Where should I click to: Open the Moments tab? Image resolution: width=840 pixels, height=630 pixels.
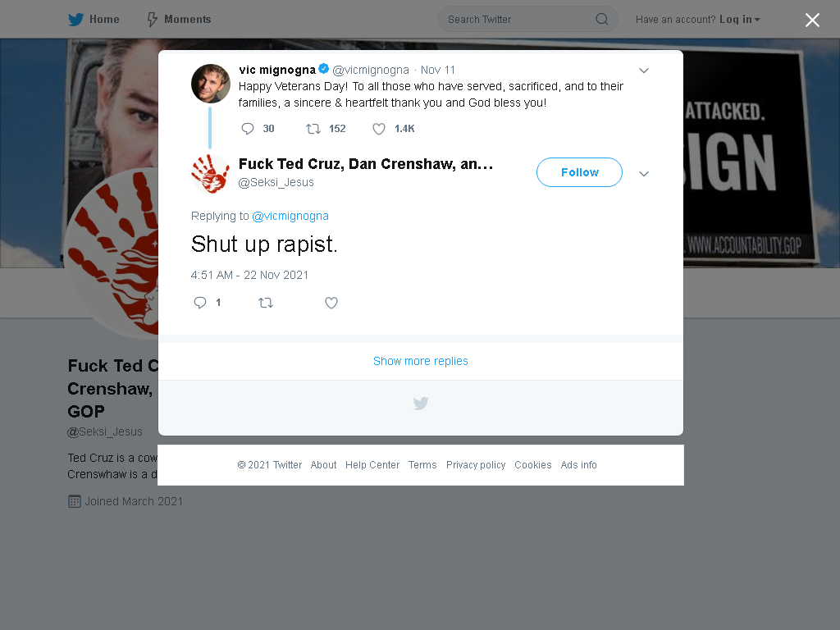click(x=179, y=20)
